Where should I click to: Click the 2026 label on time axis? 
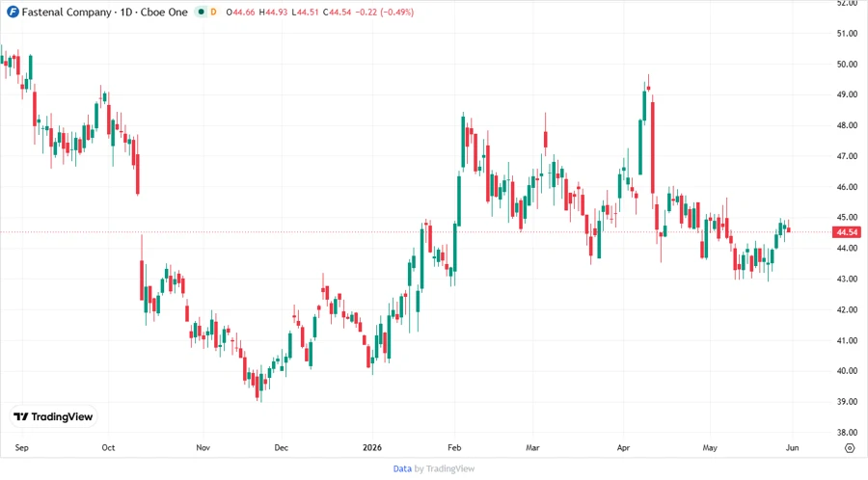[x=372, y=447]
